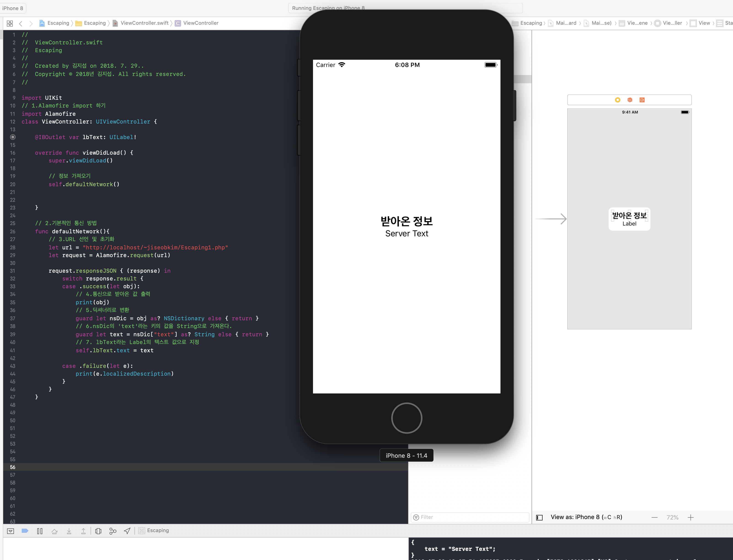
Task: Go back in editor history
Action: [21, 23]
